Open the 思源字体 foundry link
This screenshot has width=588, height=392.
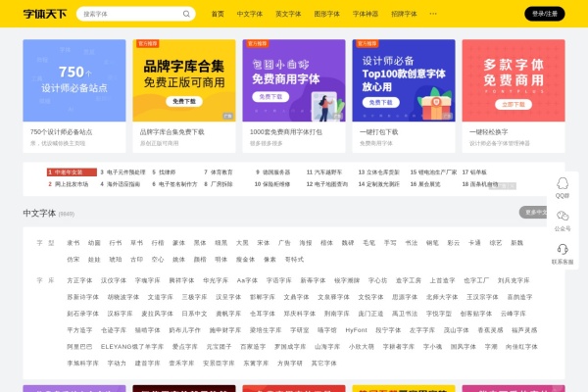tap(405, 297)
